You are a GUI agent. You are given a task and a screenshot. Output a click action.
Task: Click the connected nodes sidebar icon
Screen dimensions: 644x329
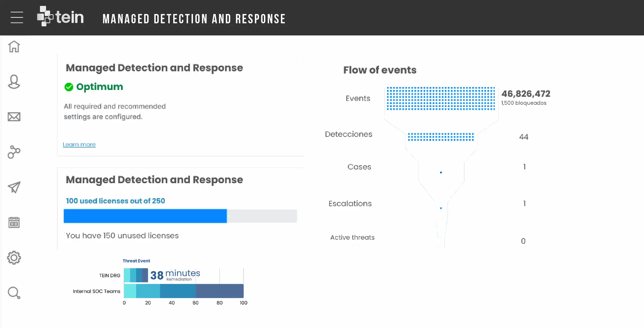(14, 152)
